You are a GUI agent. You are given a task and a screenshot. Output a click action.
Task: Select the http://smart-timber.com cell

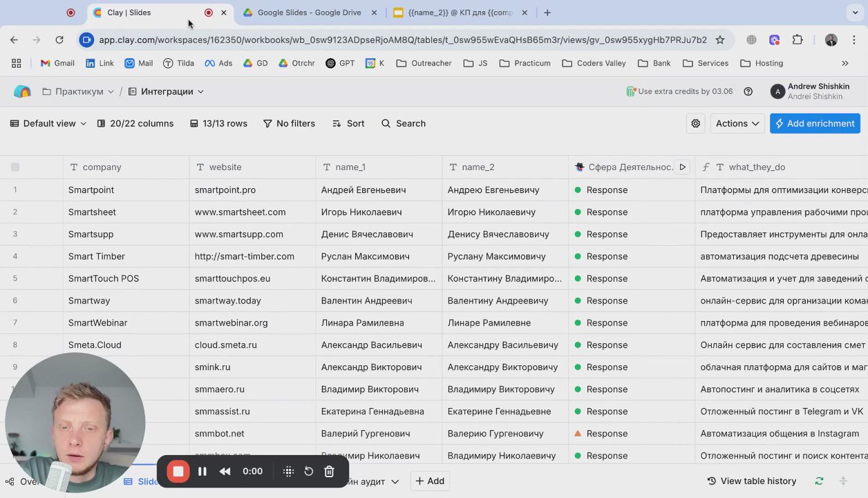(252, 256)
